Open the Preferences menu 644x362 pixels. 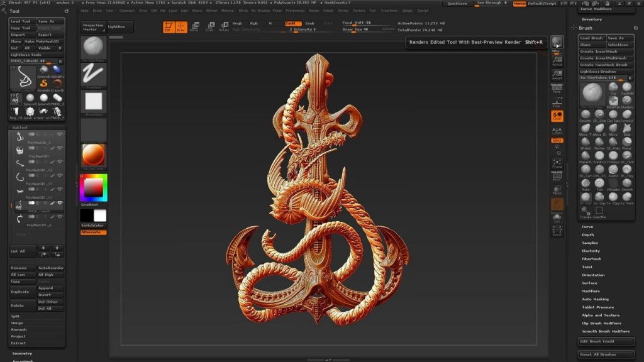click(x=295, y=11)
